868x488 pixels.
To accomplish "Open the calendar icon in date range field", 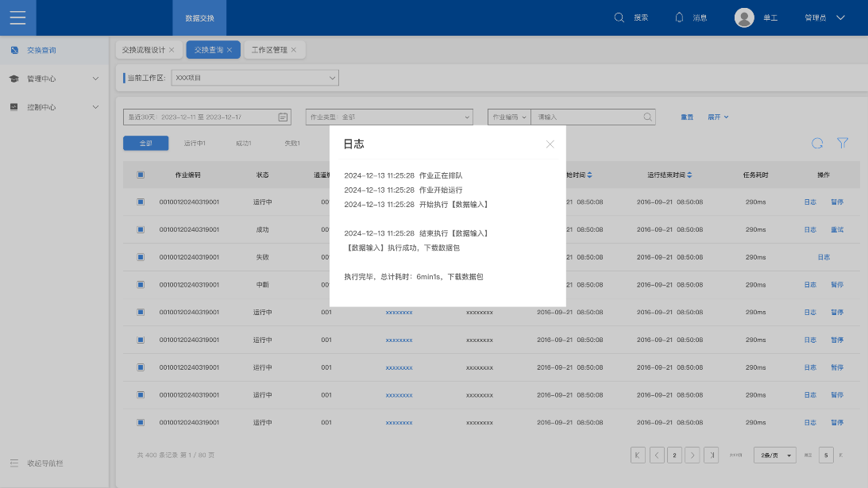I will pyautogui.click(x=283, y=117).
